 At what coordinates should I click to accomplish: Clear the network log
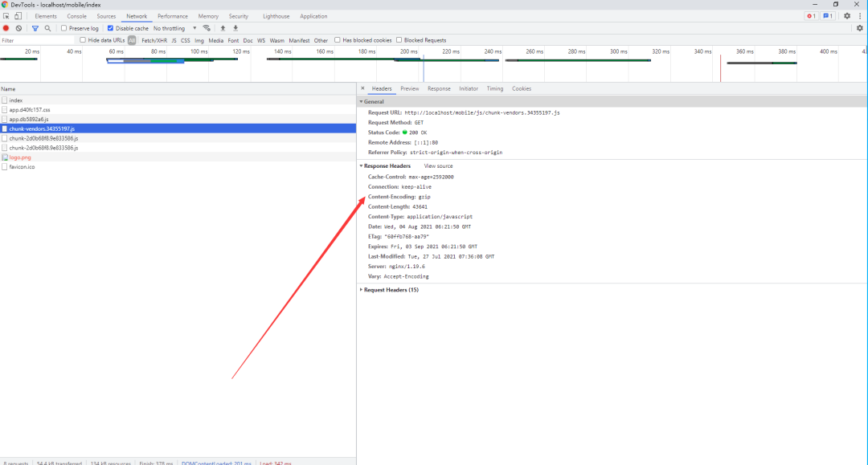pyautogui.click(x=18, y=28)
